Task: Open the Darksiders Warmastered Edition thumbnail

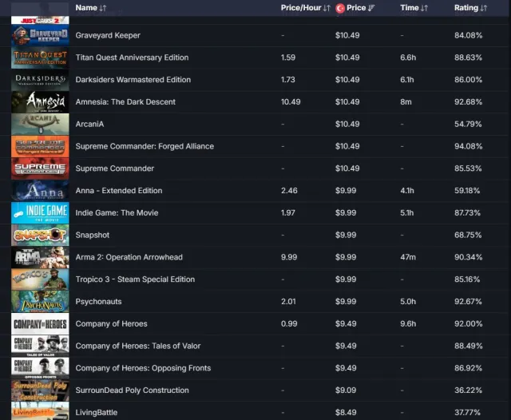Action: pos(40,80)
